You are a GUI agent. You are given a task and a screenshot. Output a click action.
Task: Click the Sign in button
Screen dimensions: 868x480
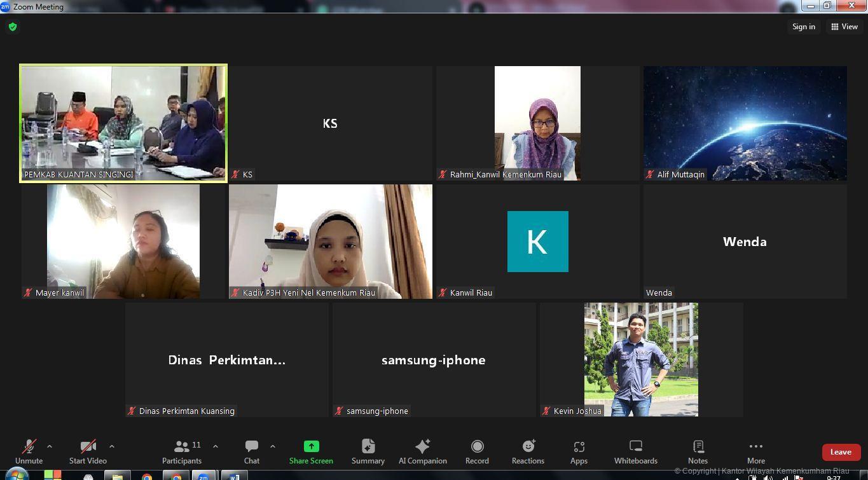(803, 27)
